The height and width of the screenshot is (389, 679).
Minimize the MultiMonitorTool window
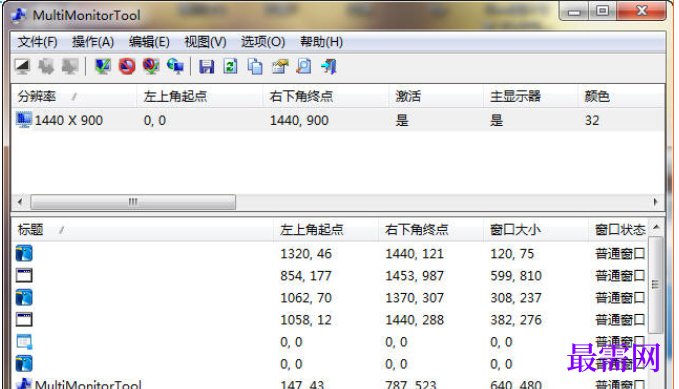(x=574, y=12)
